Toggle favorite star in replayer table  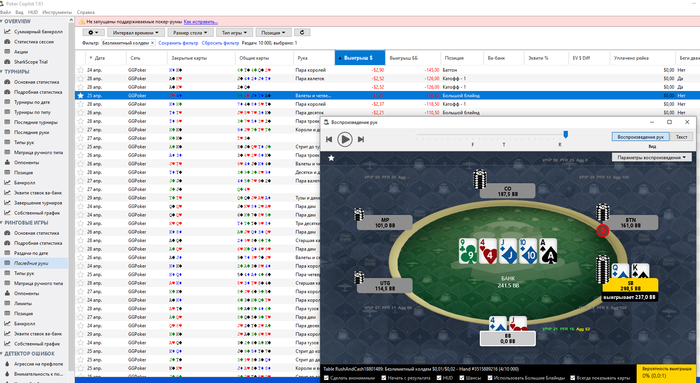(x=331, y=158)
